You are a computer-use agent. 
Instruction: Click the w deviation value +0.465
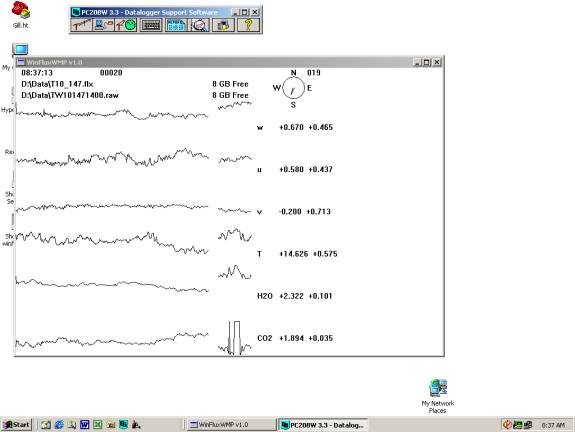click(x=321, y=127)
